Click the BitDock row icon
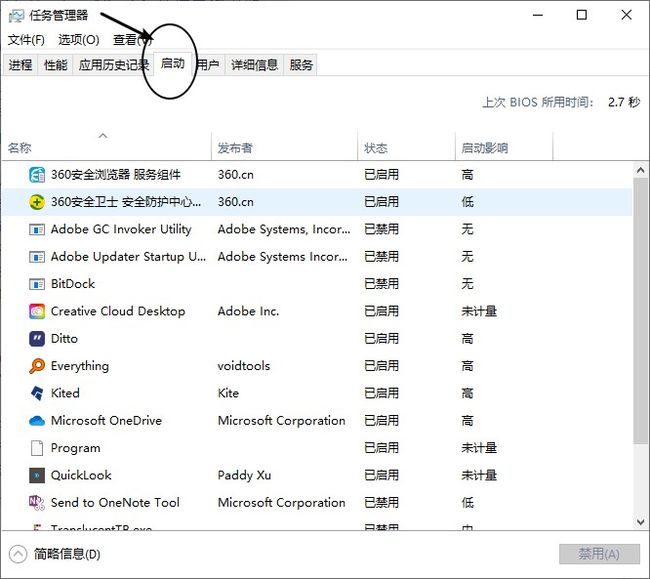Image resolution: width=650 pixels, height=579 pixels. (37, 284)
